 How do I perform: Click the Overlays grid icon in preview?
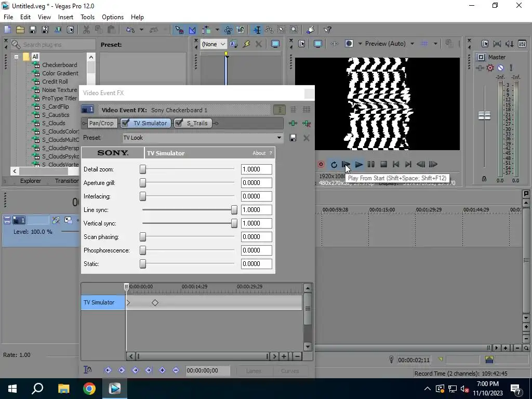tap(424, 44)
